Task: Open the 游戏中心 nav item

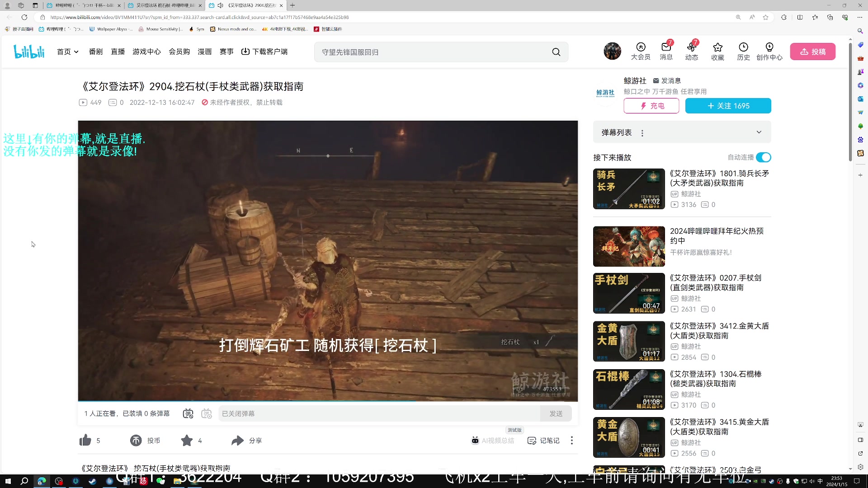Action: 146,52
